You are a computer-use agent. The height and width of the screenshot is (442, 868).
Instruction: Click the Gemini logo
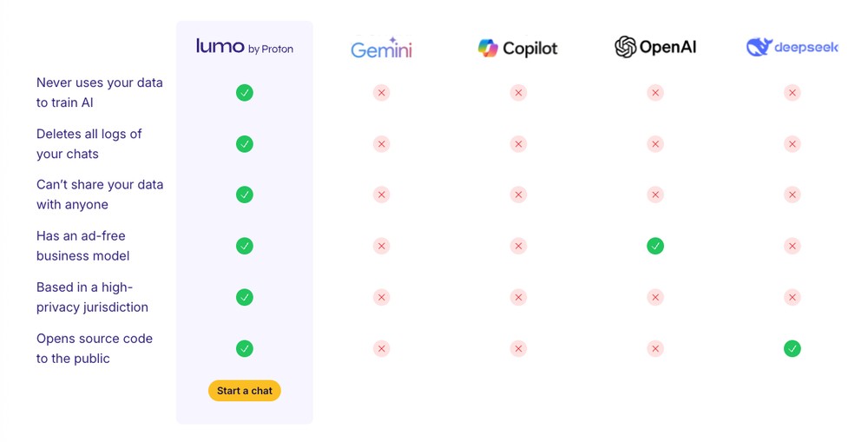pyautogui.click(x=381, y=48)
